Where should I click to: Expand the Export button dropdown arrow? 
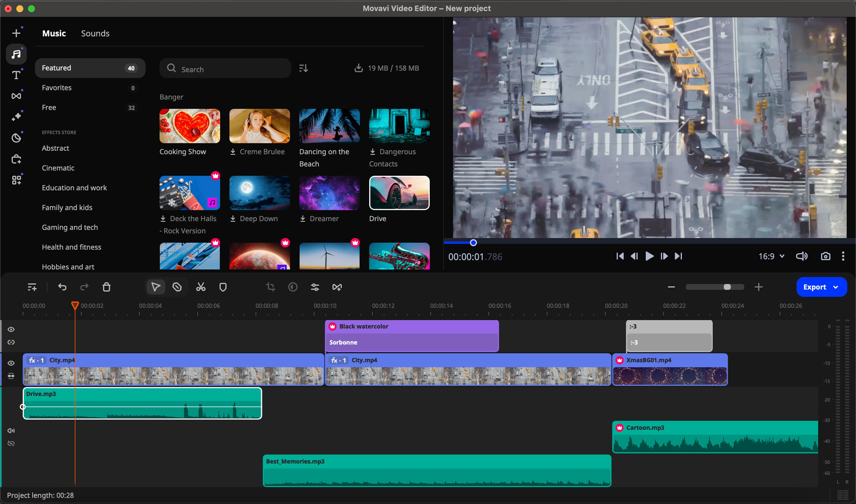click(x=836, y=287)
